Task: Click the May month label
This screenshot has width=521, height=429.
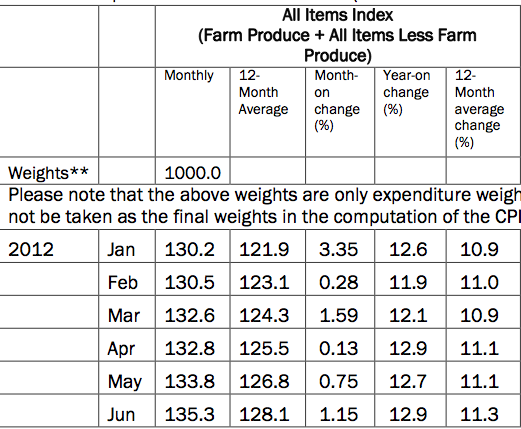Action: pos(125,382)
